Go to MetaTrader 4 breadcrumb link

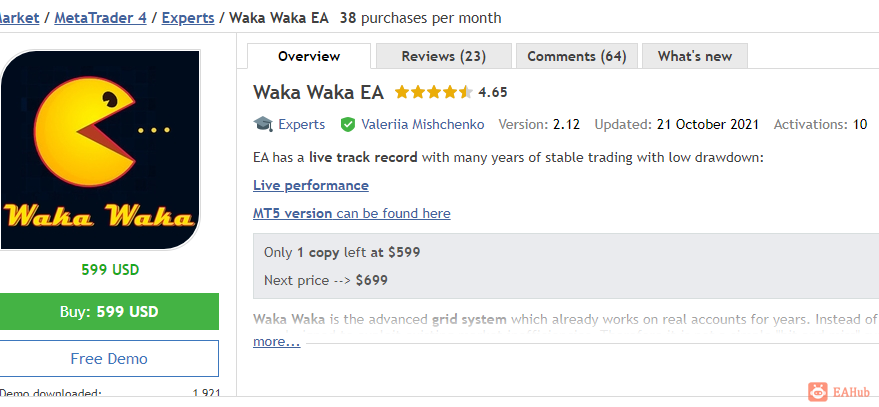click(x=100, y=18)
